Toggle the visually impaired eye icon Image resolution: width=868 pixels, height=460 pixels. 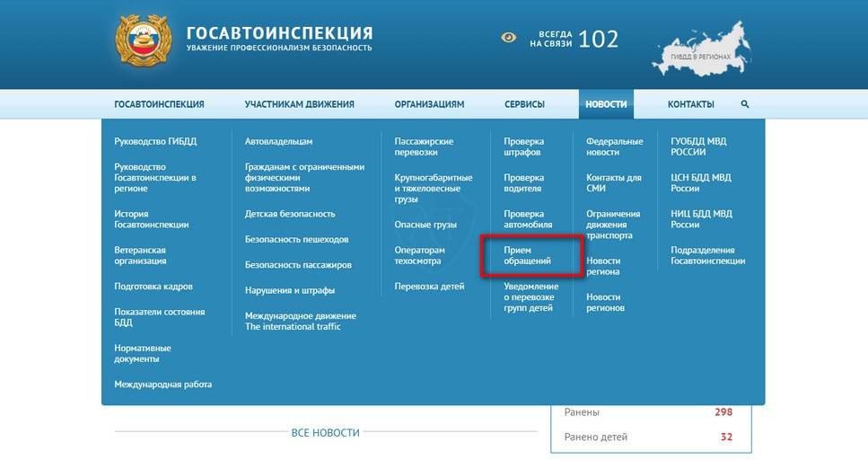click(x=509, y=38)
